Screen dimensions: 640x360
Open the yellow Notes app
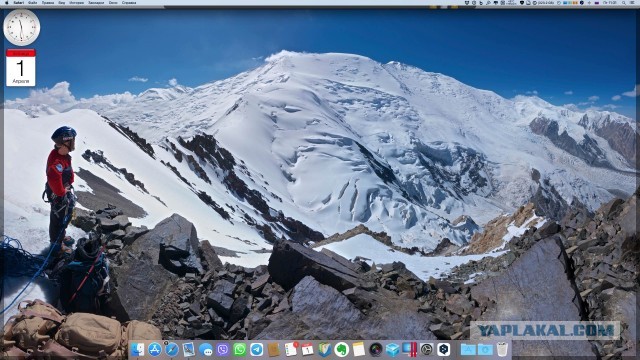coord(358,349)
